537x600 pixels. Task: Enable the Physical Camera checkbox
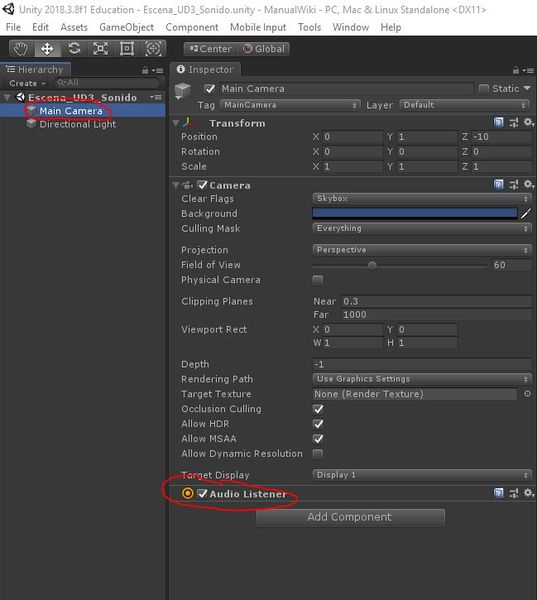click(x=318, y=280)
